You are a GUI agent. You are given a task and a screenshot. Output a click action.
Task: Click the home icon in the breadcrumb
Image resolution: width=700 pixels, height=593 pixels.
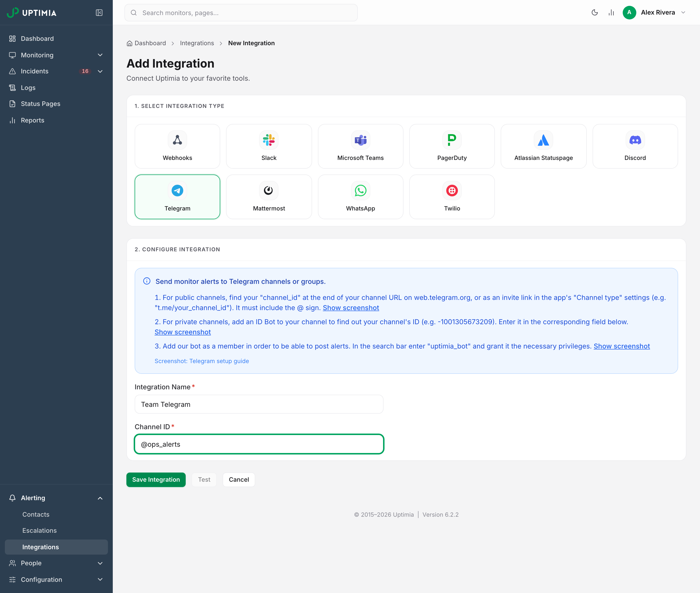tap(130, 43)
